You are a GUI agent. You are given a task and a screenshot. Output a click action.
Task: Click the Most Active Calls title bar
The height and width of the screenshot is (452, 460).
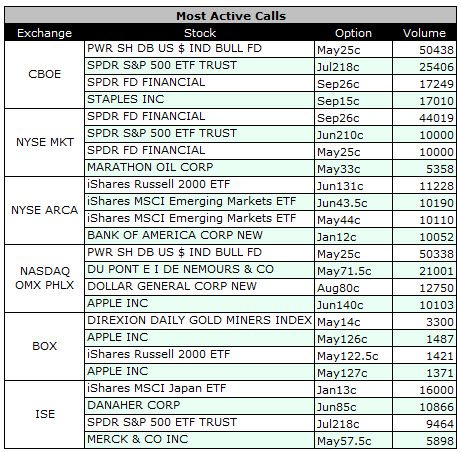click(x=230, y=16)
